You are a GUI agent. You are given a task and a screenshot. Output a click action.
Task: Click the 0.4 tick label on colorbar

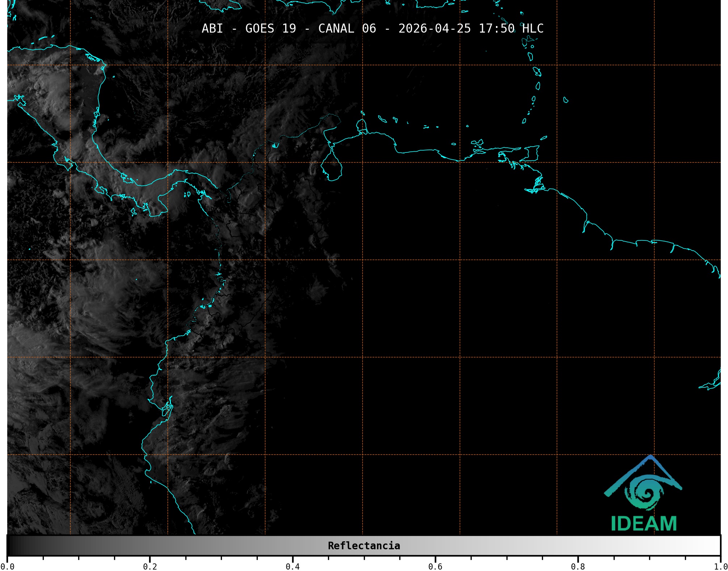point(293,566)
